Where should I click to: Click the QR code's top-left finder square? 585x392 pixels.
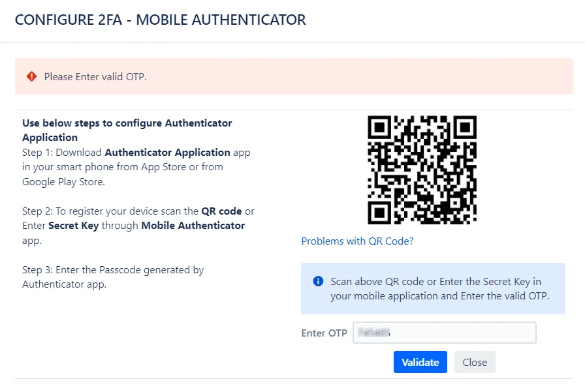379,127
